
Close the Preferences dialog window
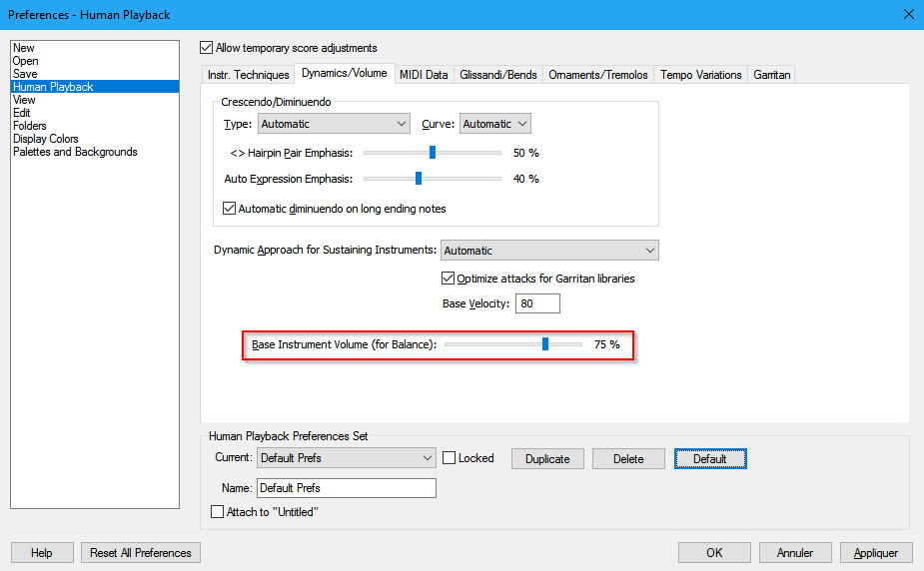(908, 14)
